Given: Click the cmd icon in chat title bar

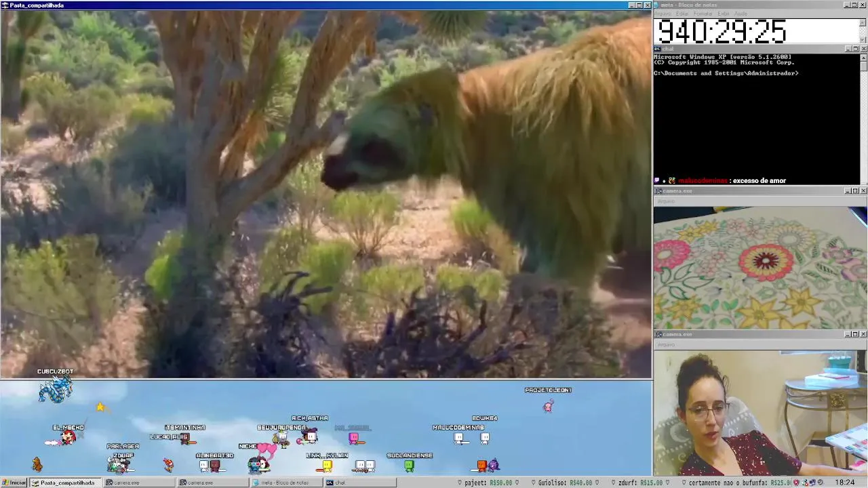Looking at the screenshot, I should 657,49.
